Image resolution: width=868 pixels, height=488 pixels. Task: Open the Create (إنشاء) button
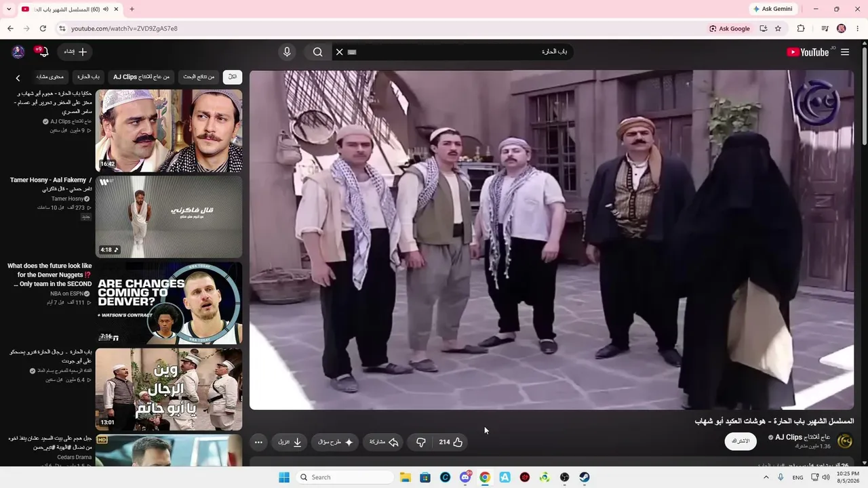point(75,52)
